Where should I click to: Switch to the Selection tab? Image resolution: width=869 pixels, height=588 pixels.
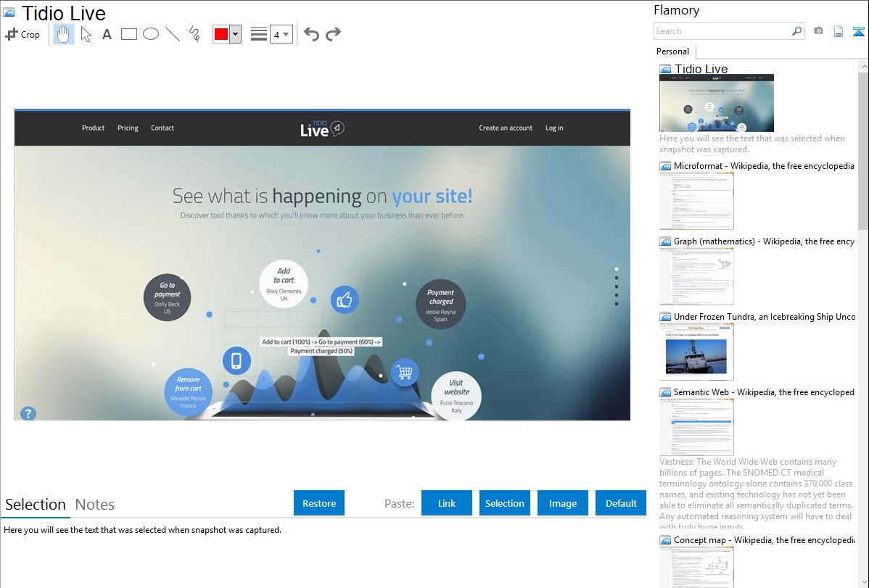tap(36, 505)
